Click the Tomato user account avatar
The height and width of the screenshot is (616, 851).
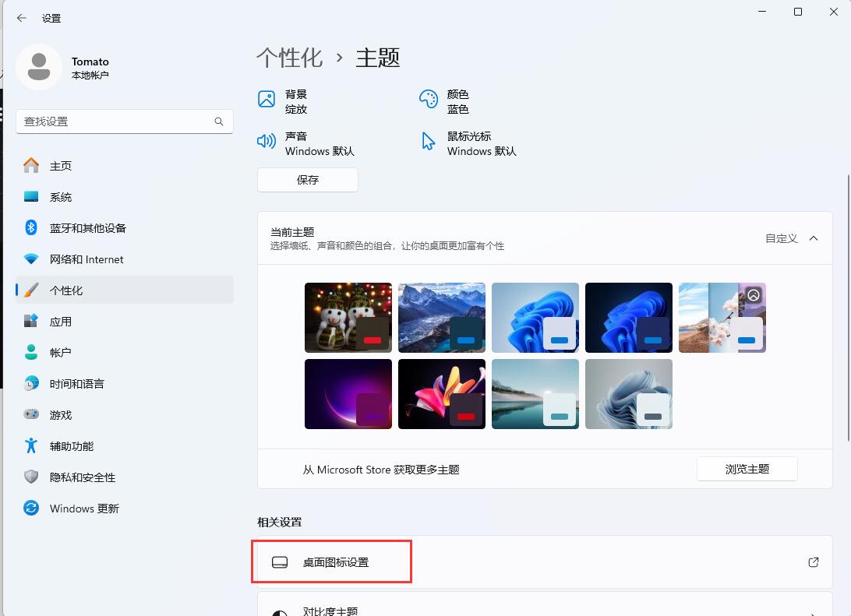39,68
